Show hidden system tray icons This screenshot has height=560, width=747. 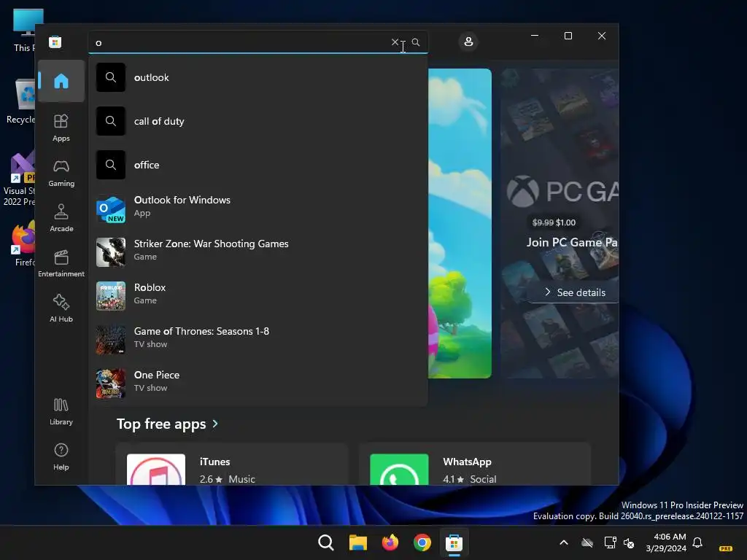pyautogui.click(x=564, y=542)
